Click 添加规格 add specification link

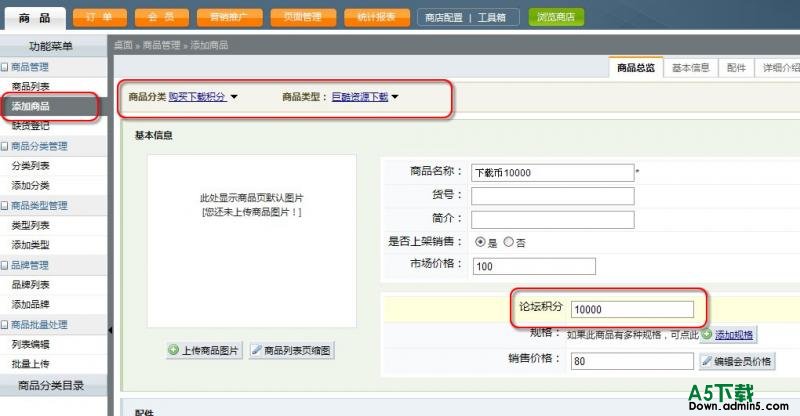point(734,335)
